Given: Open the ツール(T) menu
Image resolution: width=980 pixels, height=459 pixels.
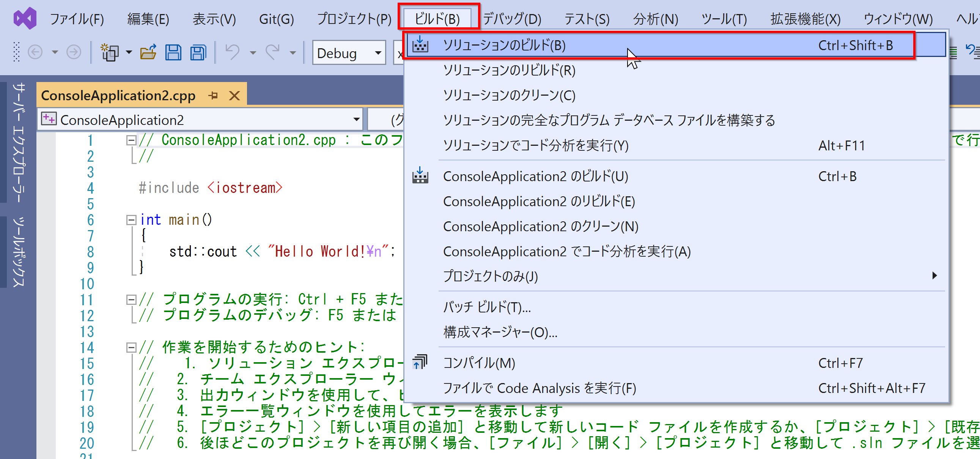Looking at the screenshot, I should (x=724, y=19).
